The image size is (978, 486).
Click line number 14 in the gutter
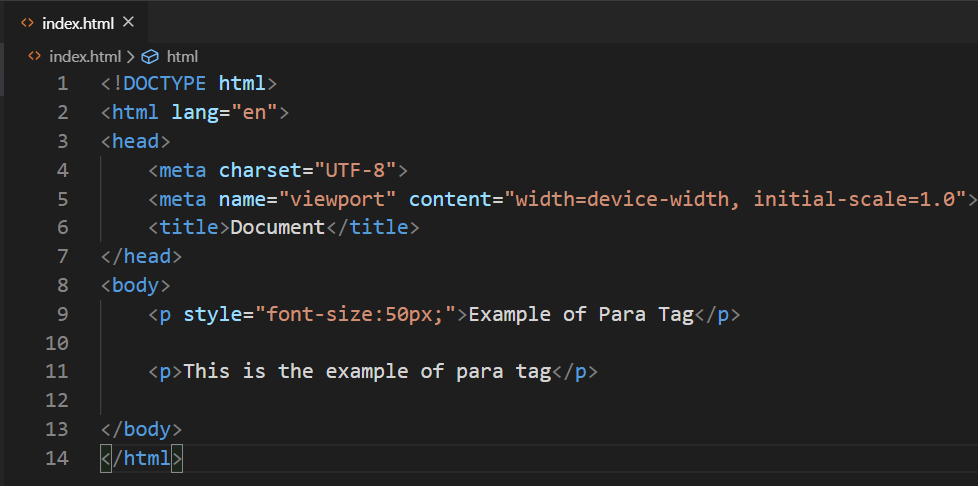pos(57,458)
